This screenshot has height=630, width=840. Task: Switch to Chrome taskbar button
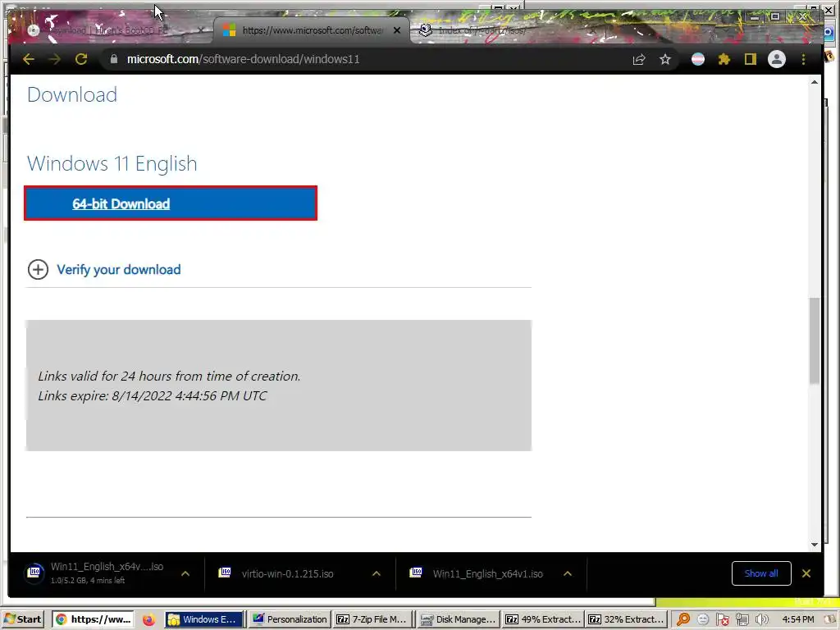[x=94, y=619]
